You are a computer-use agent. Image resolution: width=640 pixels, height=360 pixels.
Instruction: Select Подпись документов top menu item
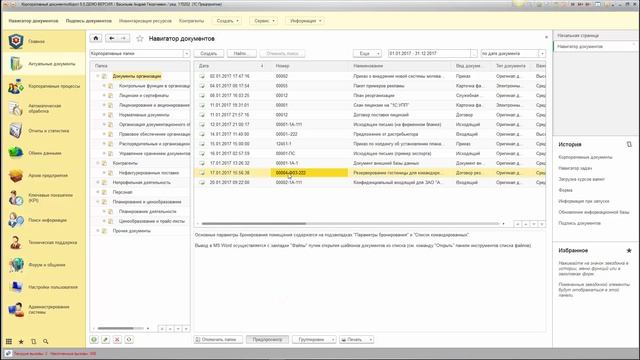[89, 21]
